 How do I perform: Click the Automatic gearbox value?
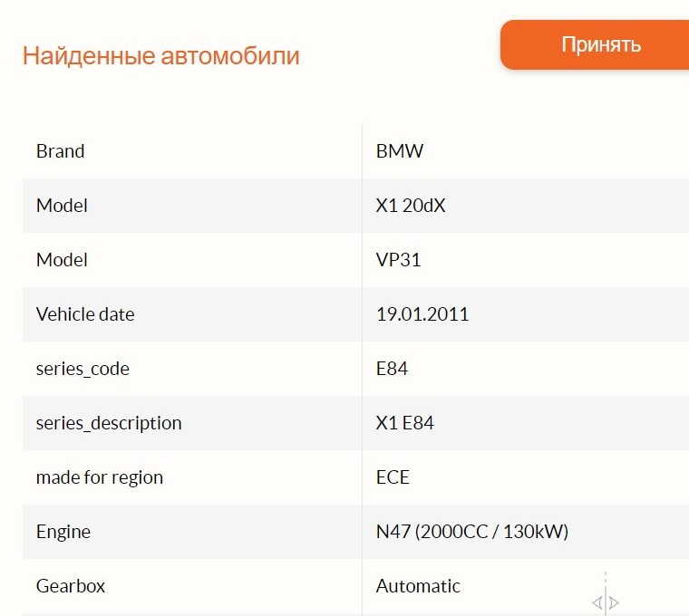pyautogui.click(x=418, y=586)
